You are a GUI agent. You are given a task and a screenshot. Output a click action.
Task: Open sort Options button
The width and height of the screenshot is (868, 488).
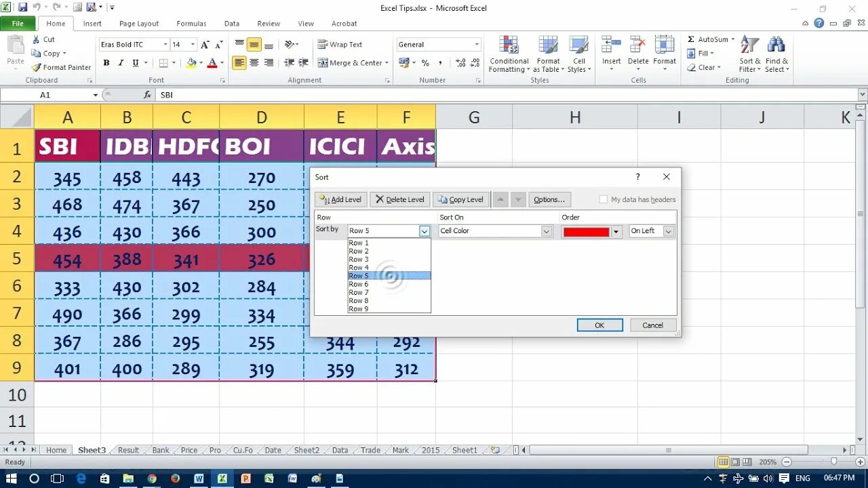pos(549,199)
